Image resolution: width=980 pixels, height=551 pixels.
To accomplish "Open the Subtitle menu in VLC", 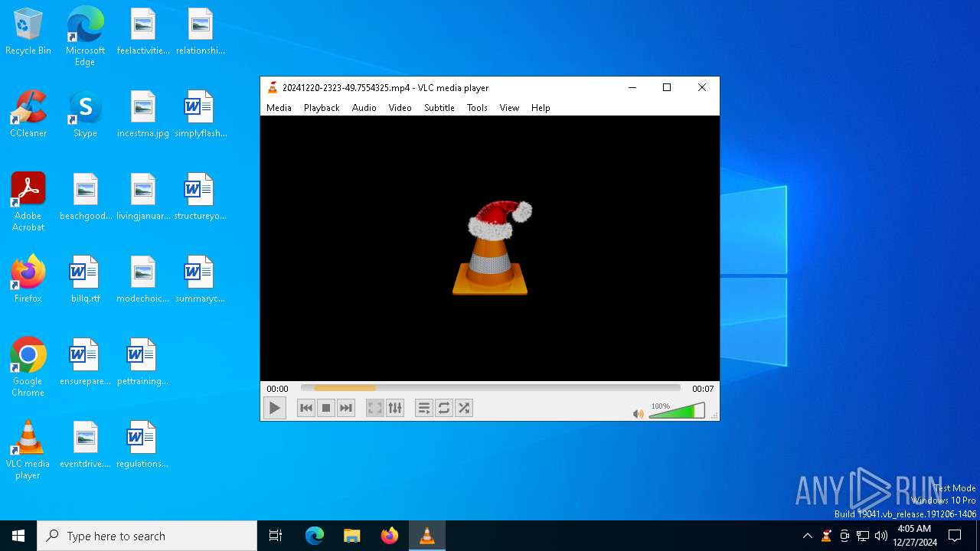I will [x=439, y=108].
